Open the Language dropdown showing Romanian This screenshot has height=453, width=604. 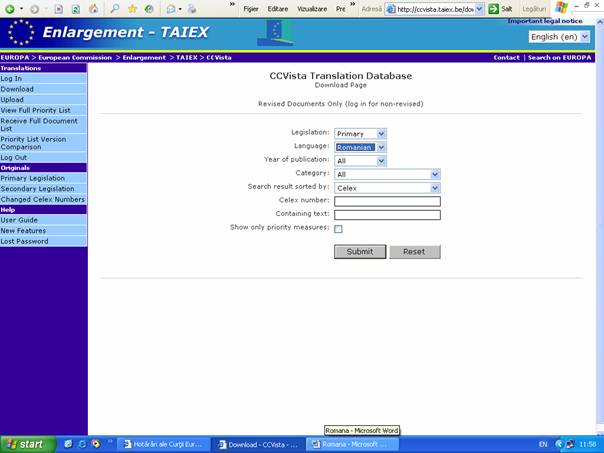point(360,147)
